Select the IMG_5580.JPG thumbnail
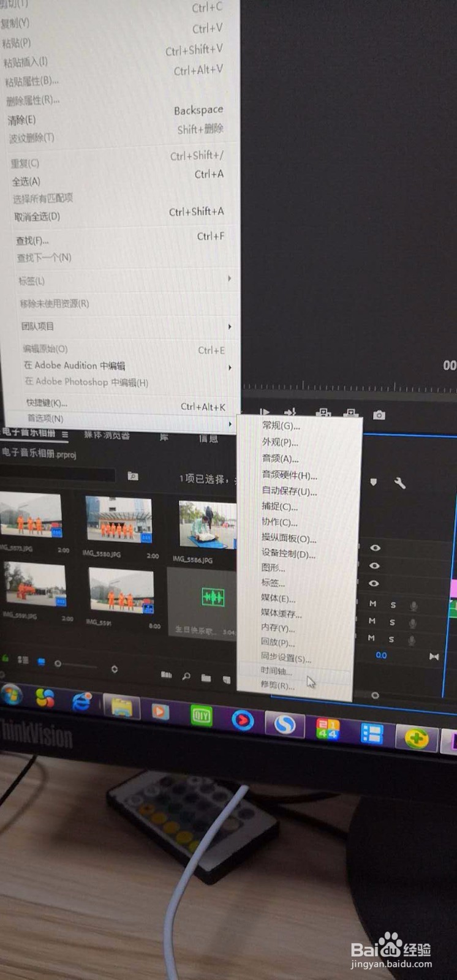This screenshot has height=980, width=457. tap(118, 519)
